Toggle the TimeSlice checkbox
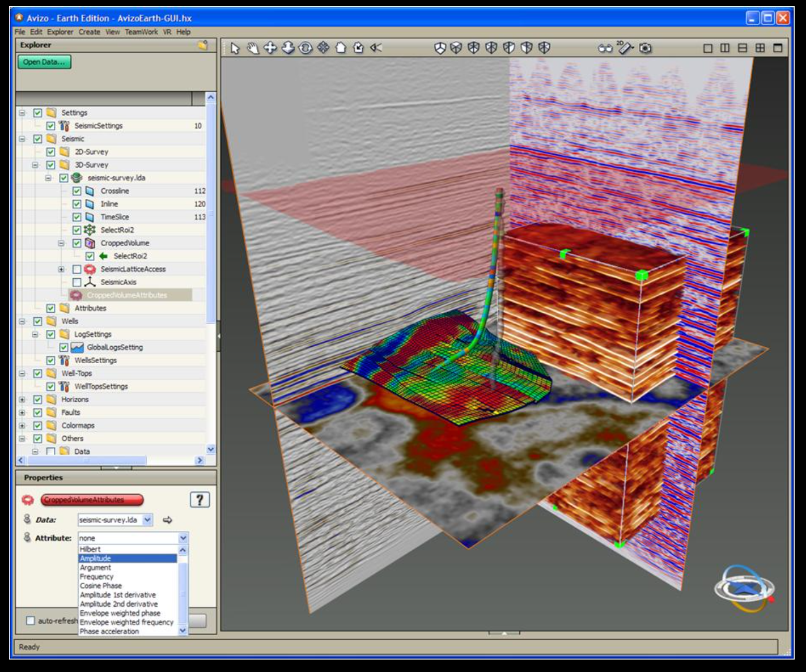806x672 pixels. [77, 217]
